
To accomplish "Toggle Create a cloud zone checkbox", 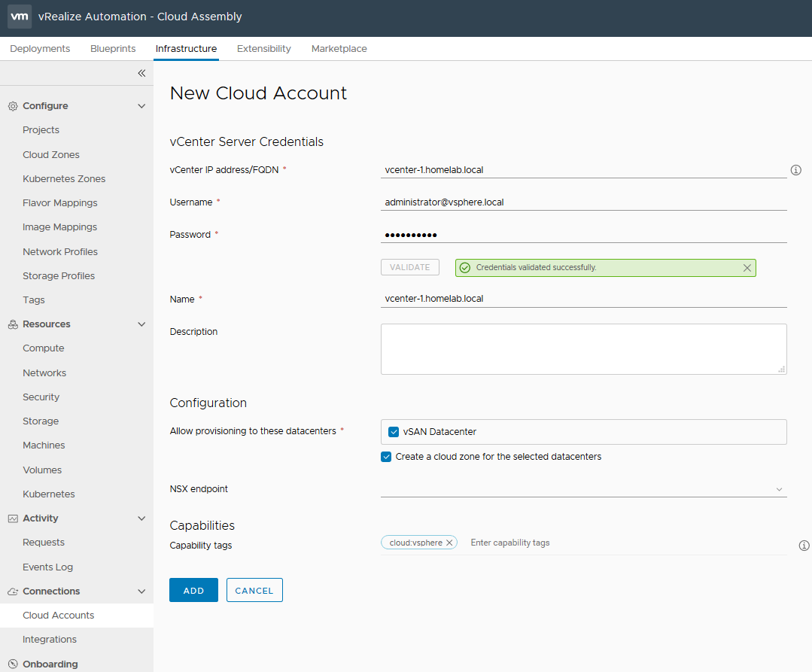I will click(x=386, y=457).
